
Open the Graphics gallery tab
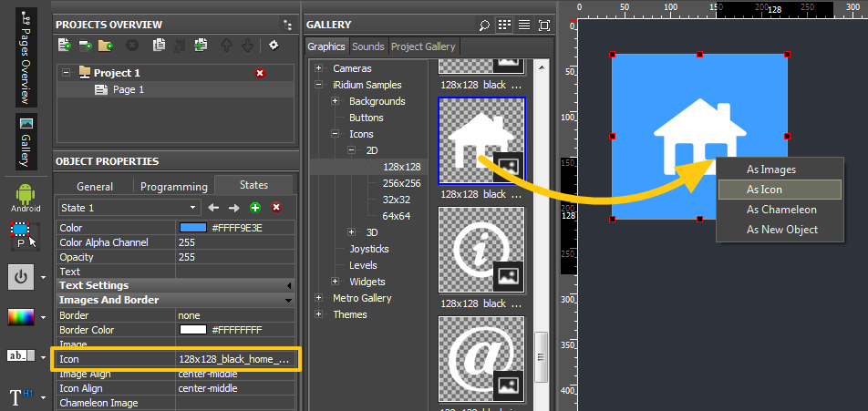[x=327, y=46]
